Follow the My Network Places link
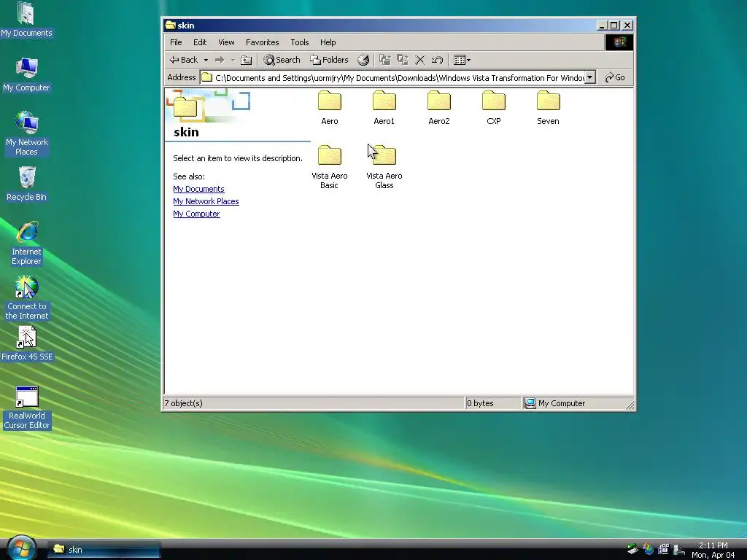 tap(206, 201)
